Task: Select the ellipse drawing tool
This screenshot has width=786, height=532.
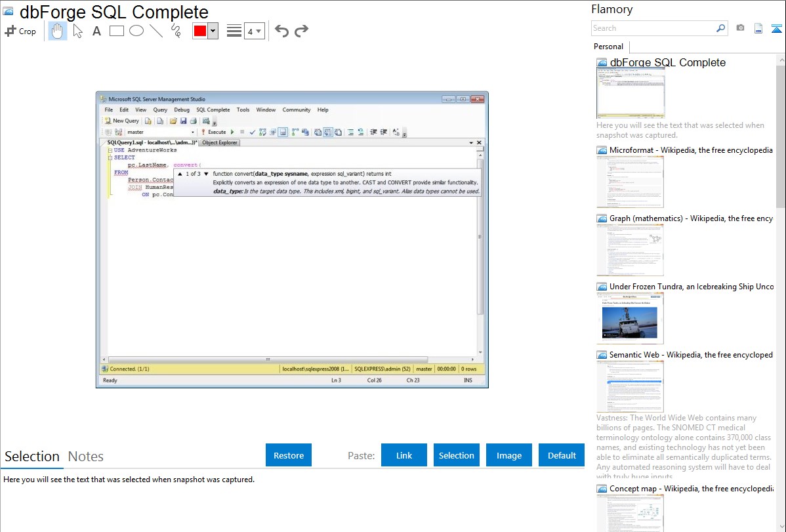Action: pos(136,31)
